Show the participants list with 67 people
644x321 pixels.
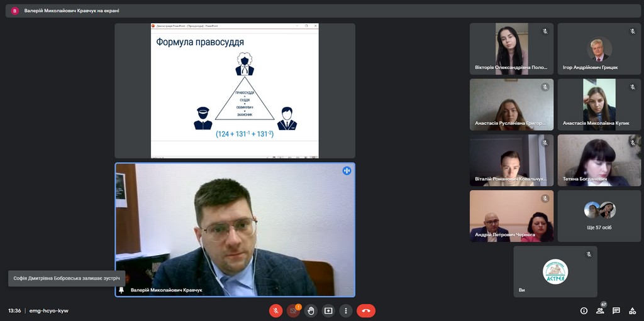(x=600, y=310)
